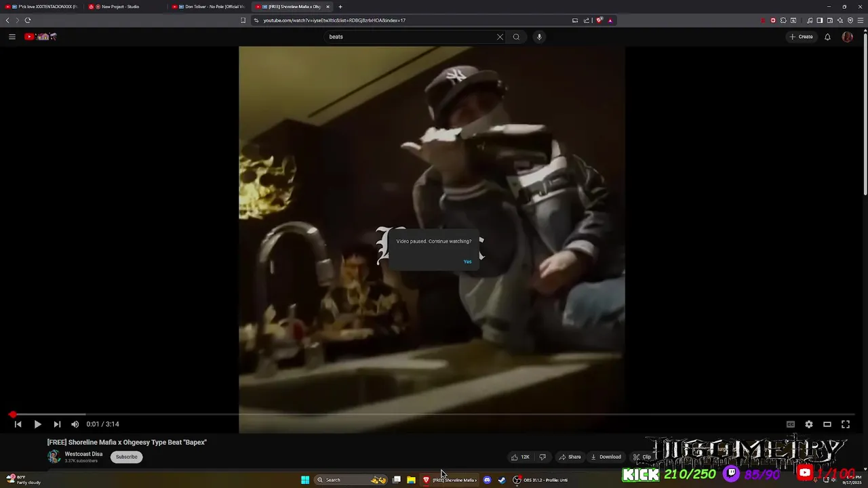Open the Brave Rewards triangle icon
The width and height of the screenshot is (868, 488).
(610, 20)
